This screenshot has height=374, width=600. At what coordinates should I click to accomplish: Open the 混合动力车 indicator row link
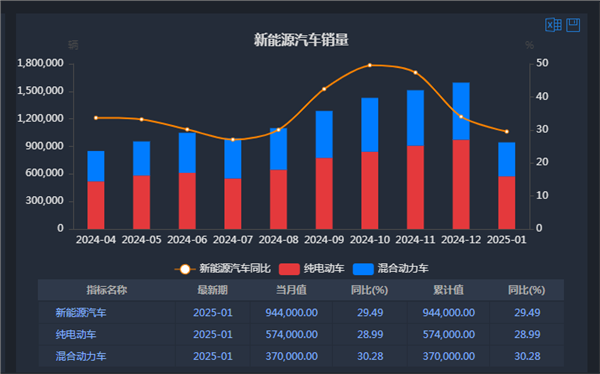point(81,356)
